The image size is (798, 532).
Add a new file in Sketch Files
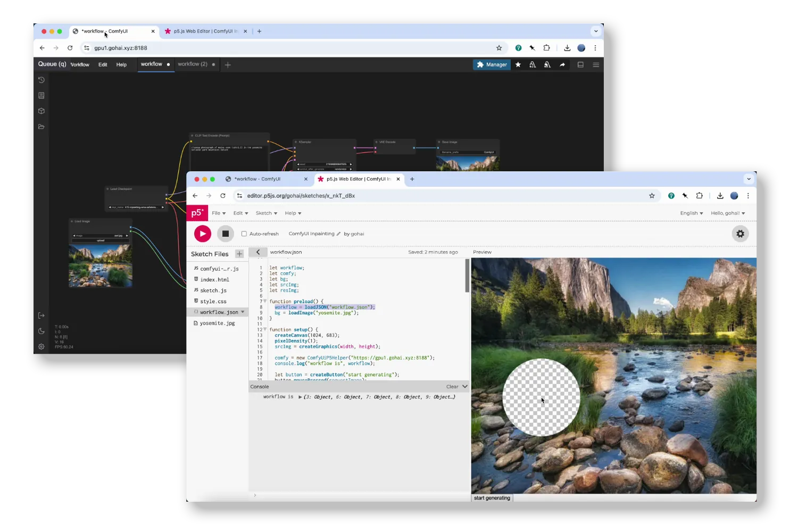pyautogui.click(x=239, y=254)
